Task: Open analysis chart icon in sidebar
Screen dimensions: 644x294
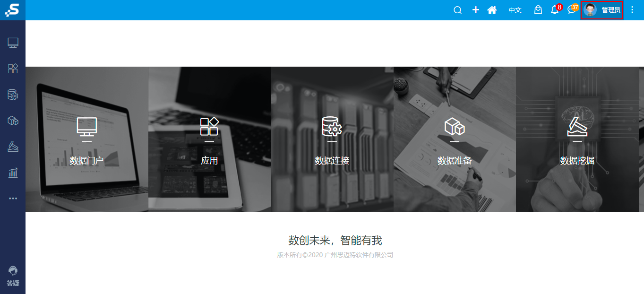Action: [13, 173]
